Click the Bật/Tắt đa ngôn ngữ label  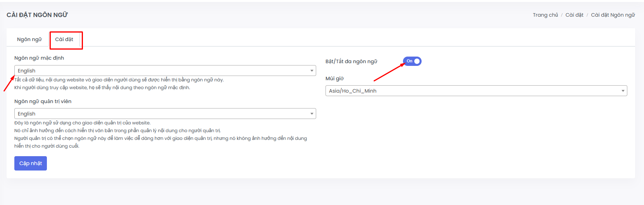click(351, 62)
